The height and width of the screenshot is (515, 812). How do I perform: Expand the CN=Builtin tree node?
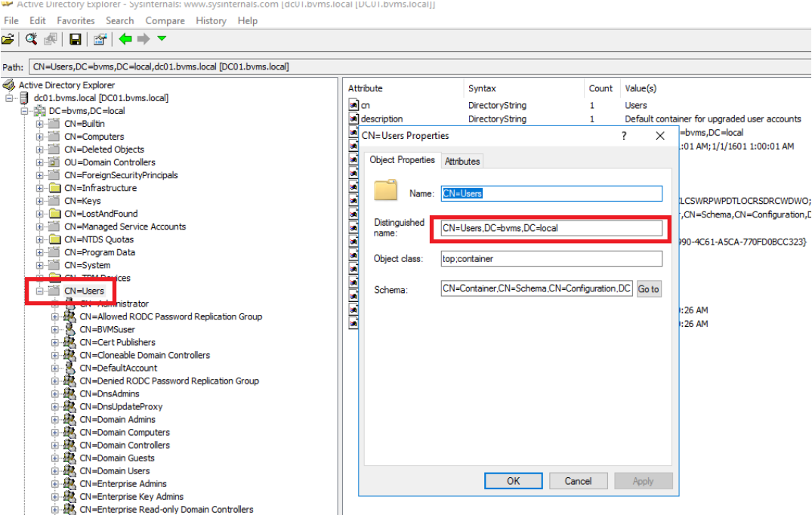[x=40, y=124]
